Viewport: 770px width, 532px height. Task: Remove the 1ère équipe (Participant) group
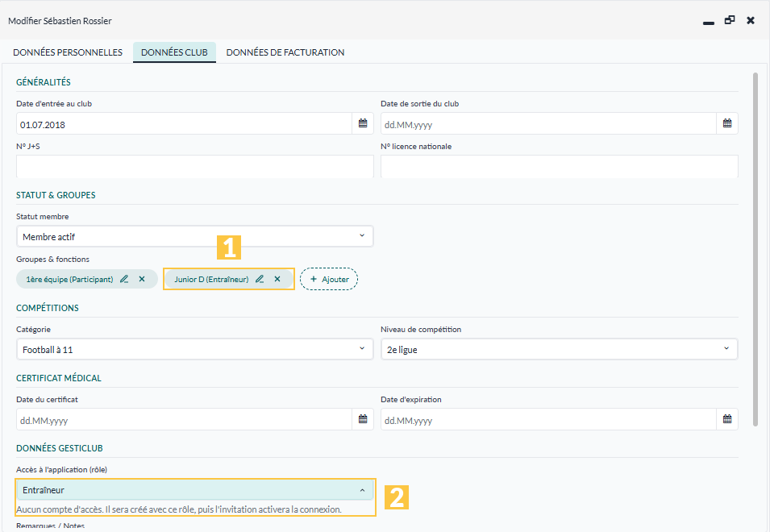(x=142, y=279)
